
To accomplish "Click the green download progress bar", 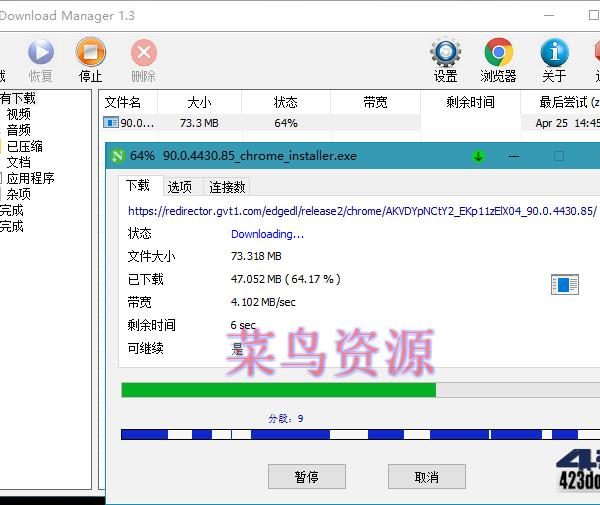I will pos(278,390).
